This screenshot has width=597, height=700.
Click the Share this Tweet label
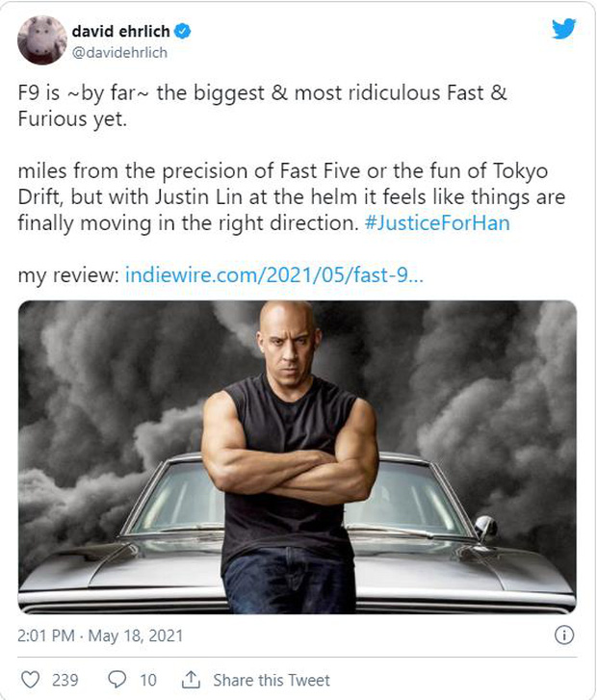coord(272,680)
